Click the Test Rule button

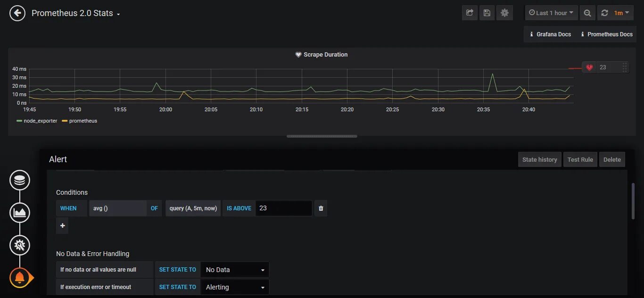[580, 159]
